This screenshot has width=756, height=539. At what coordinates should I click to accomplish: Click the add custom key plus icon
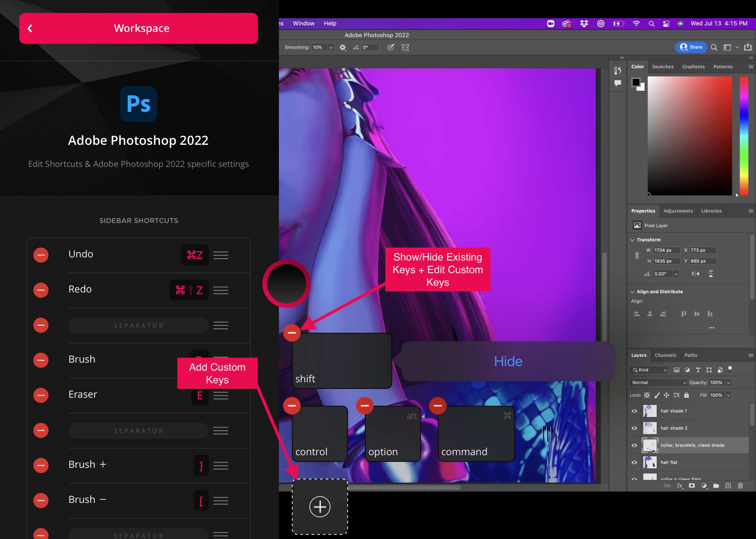point(320,506)
